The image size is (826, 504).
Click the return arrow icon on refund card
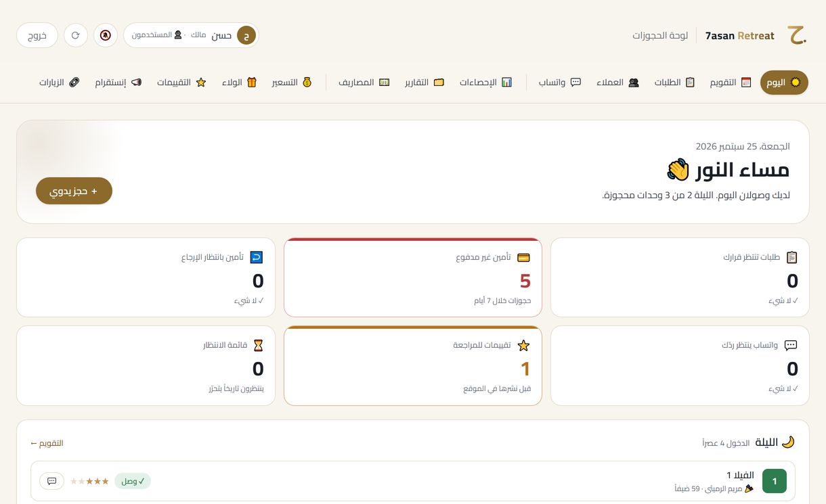(257, 257)
